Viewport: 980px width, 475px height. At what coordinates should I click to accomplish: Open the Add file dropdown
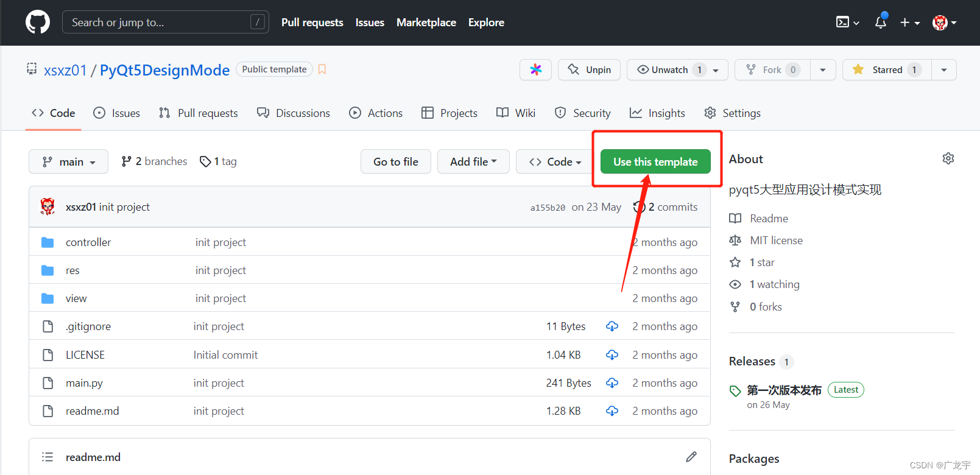click(x=473, y=161)
